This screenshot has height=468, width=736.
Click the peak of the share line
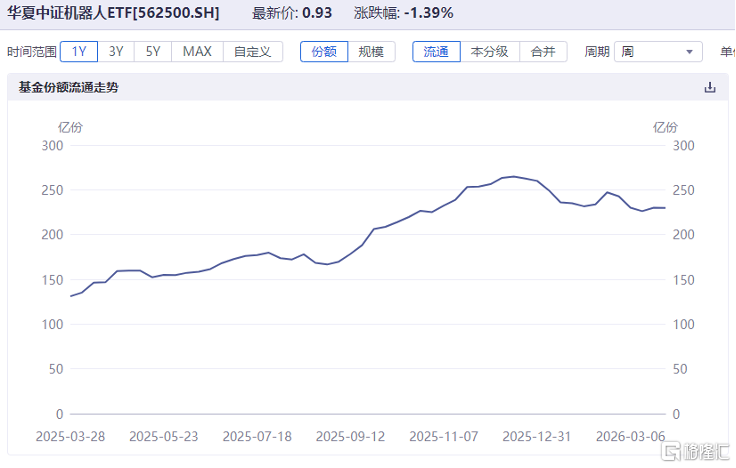(514, 176)
